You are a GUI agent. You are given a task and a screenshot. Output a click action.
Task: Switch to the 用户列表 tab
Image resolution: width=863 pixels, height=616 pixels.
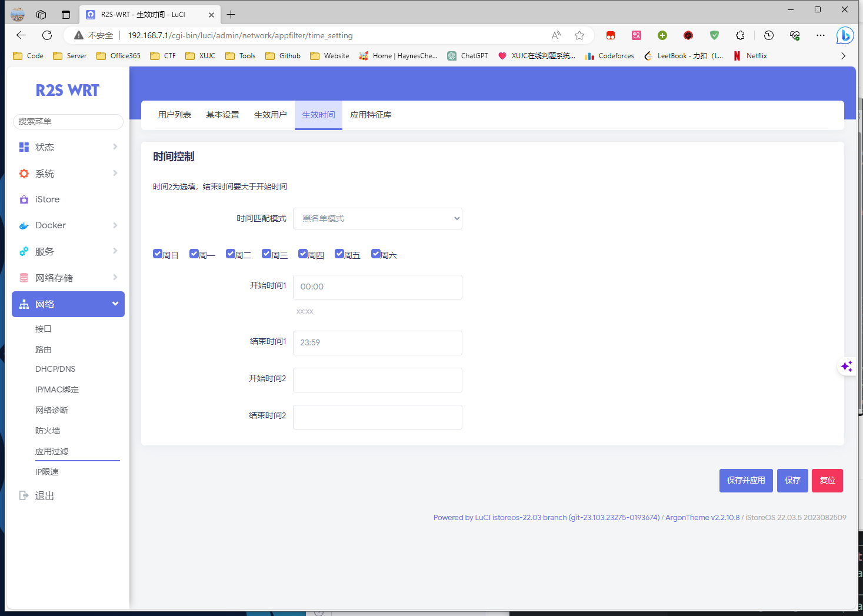point(175,115)
